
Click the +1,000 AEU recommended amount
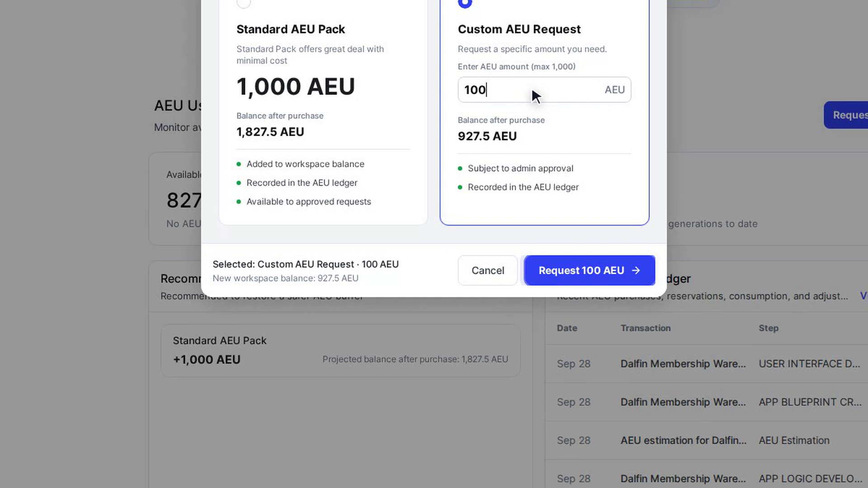click(207, 360)
